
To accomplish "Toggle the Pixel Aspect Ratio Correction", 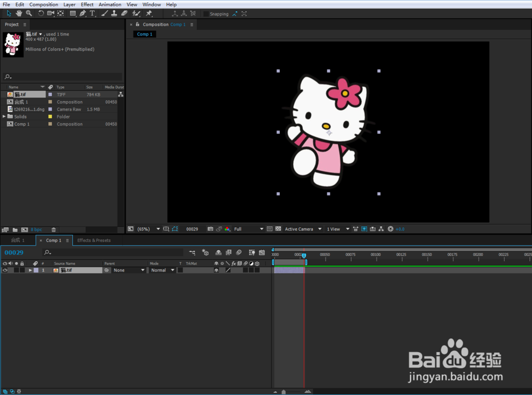I will (355, 229).
